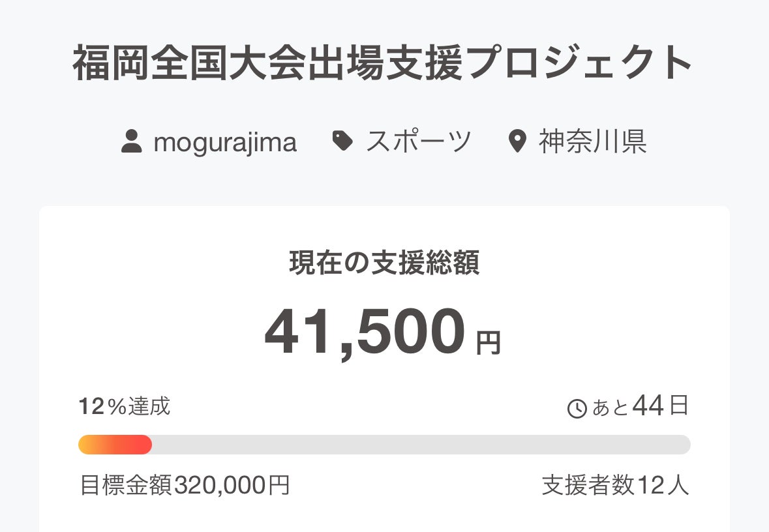
Task: Click the tag icon next to スポーツ
Action: (342, 141)
